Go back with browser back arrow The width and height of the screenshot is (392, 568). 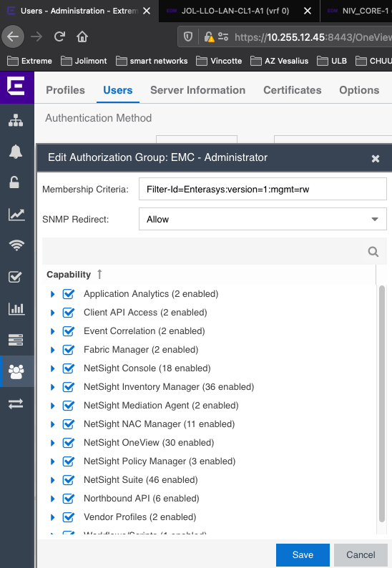[x=13, y=36]
